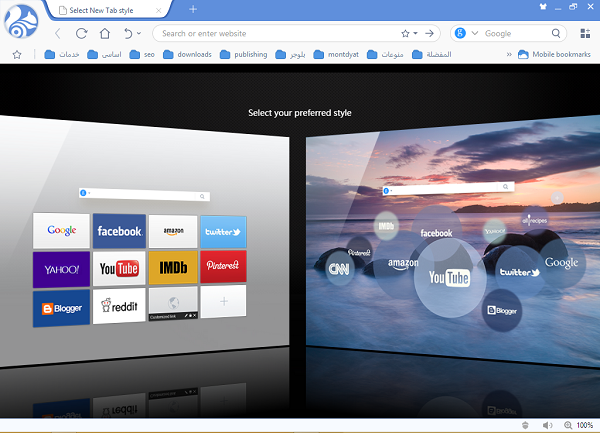Click the customized link globe tile

pos(173,303)
